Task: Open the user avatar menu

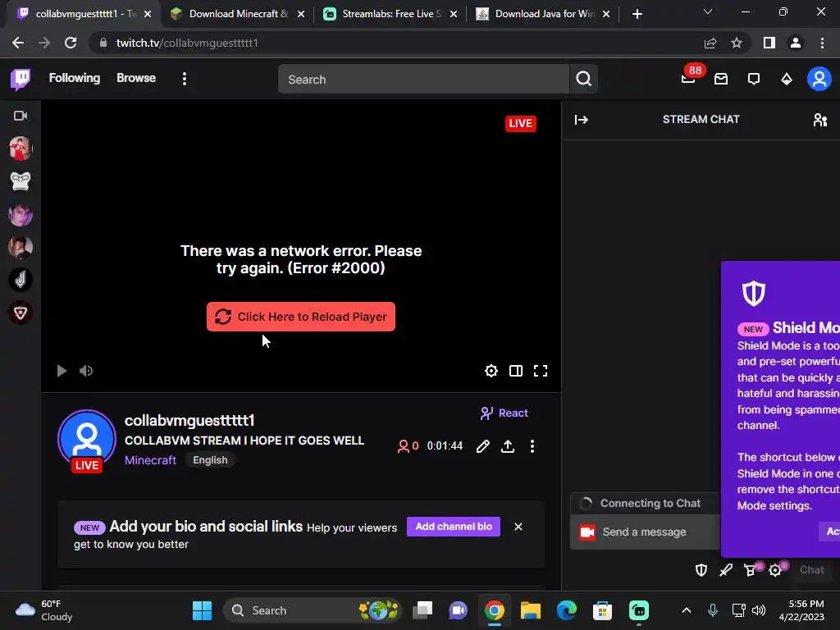Action: tap(819, 80)
